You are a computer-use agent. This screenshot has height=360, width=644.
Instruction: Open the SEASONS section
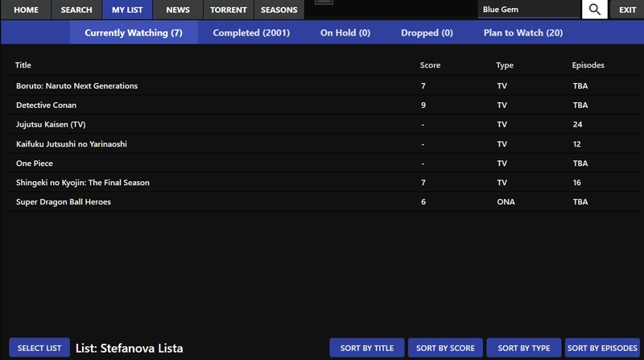pos(279,10)
